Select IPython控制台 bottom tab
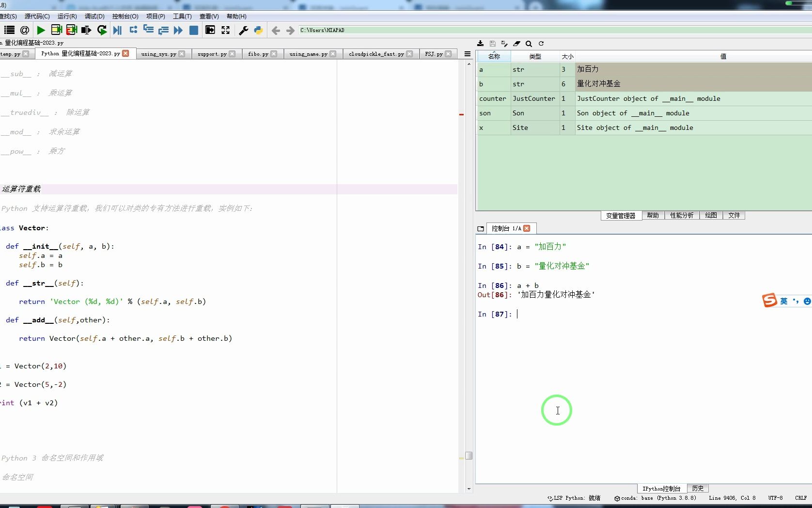This screenshot has width=812, height=508. pos(662,489)
